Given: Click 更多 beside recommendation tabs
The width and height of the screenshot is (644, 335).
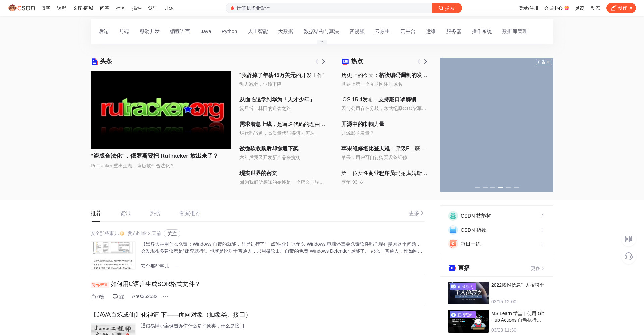Looking at the screenshot, I should tap(416, 213).
